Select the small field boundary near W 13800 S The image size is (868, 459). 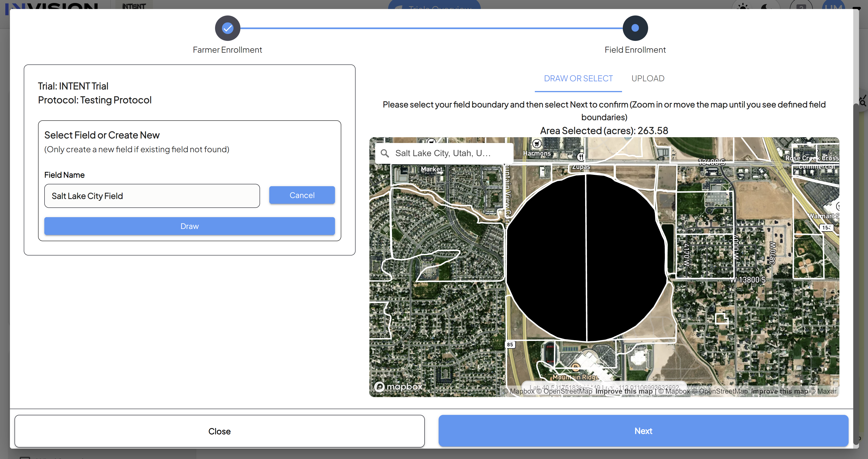coord(721,318)
